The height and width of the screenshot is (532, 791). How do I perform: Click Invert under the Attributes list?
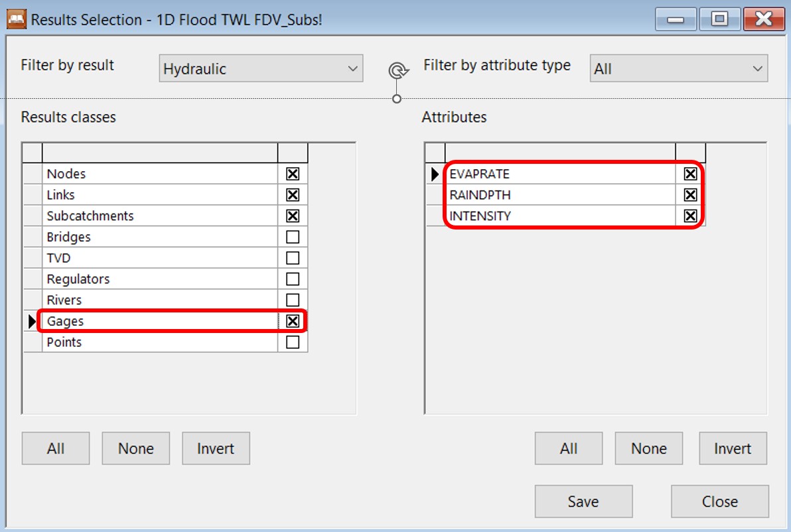click(733, 448)
